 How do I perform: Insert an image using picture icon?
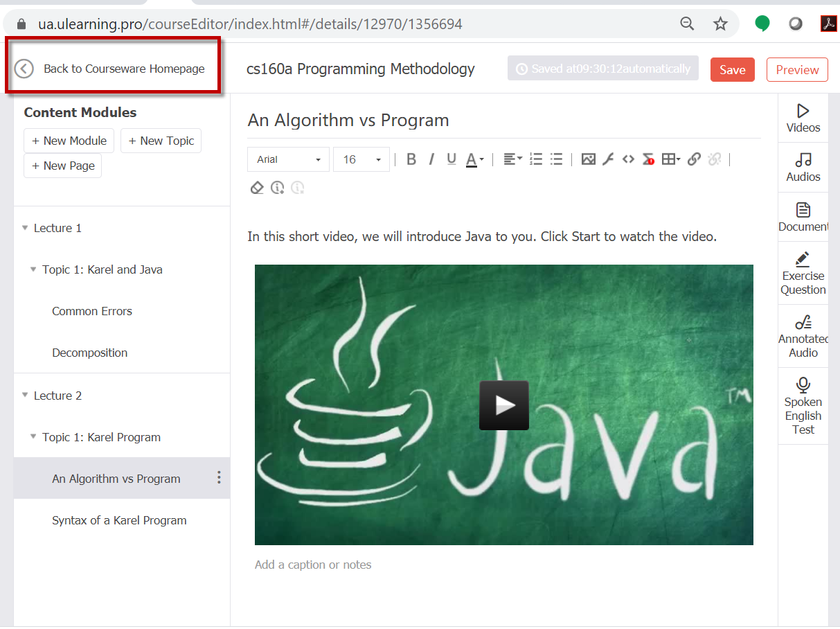(x=589, y=159)
